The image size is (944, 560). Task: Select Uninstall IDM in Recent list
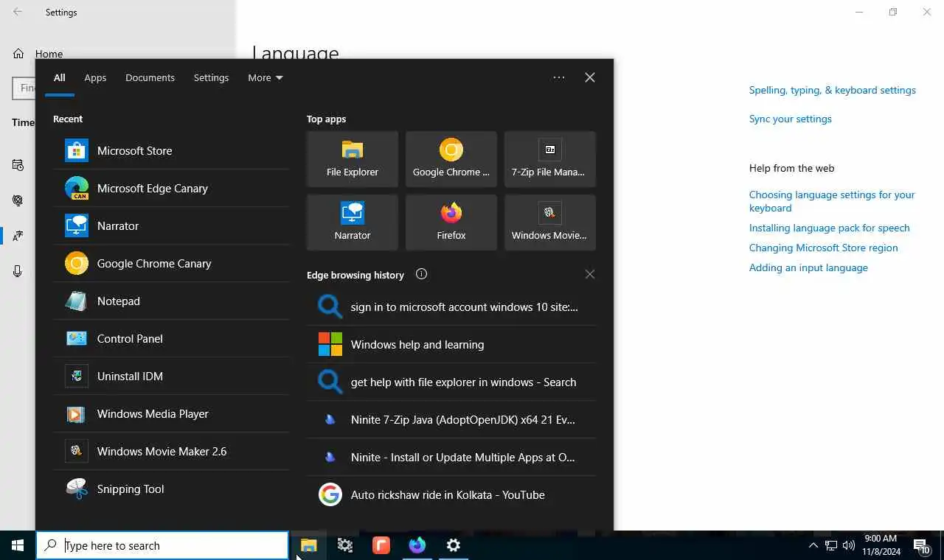click(171, 376)
